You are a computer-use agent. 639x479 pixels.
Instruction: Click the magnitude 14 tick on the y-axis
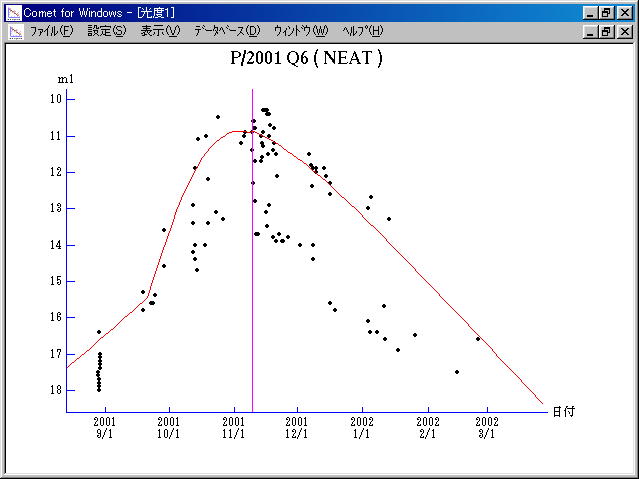[x=56, y=245]
